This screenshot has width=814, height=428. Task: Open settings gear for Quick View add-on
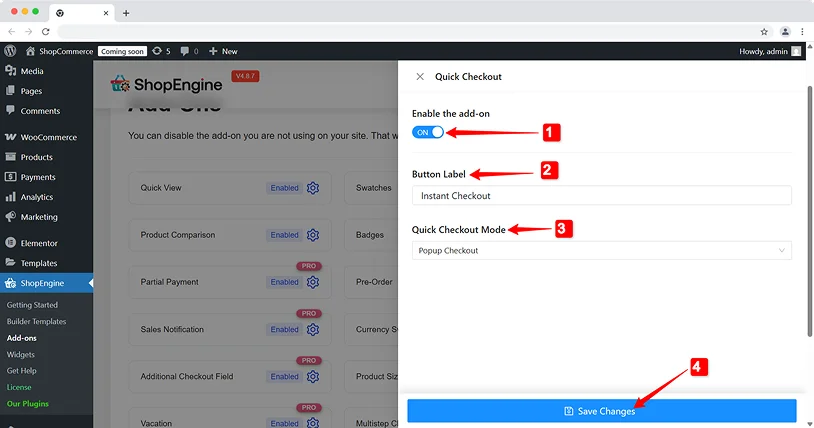click(x=313, y=188)
